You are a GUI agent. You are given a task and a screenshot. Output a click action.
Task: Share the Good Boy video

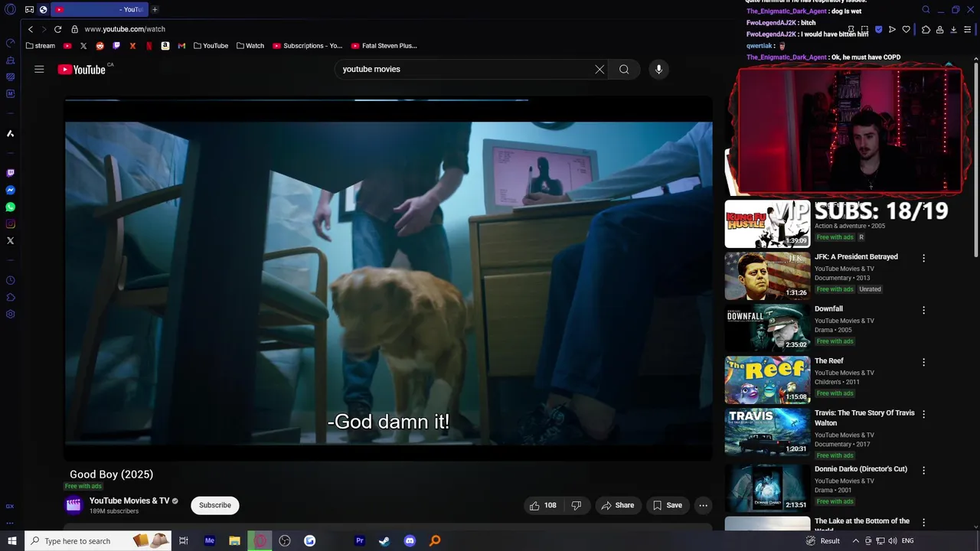pyautogui.click(x=618, y=505)
